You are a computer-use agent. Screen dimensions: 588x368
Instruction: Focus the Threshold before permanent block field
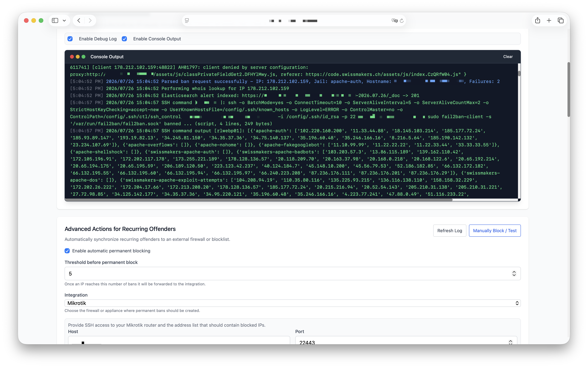[x=292, y=274]
